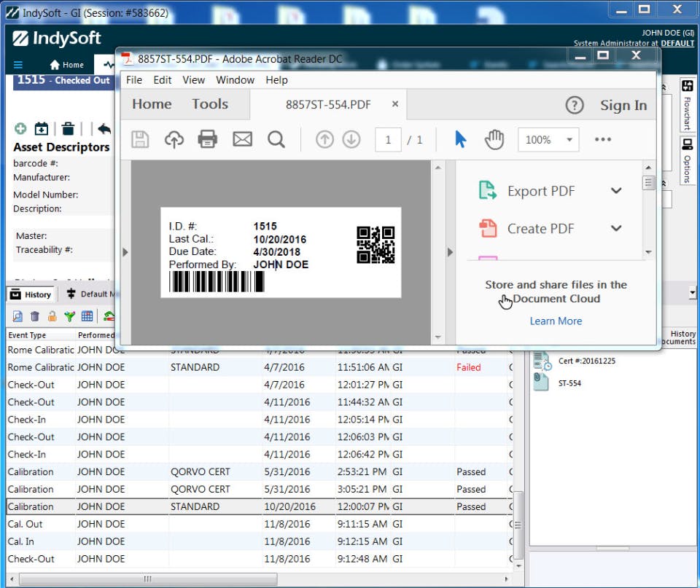This screenshot has width=700, height=588.
Task: Open the View menu in Acrobat Reader
Action: (x=193, y=80)
